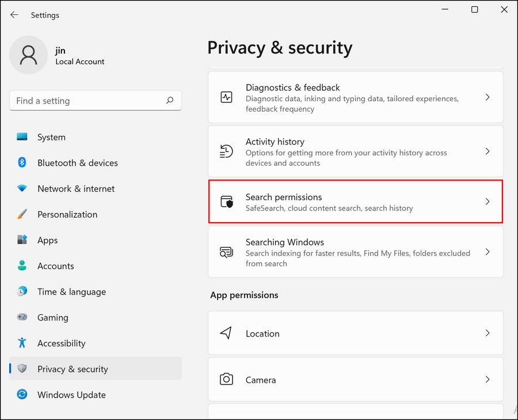The image size is (518, 420).
Task: Click the Gaming controller icon
Action: pyautogui.click(x=22, y=318)
